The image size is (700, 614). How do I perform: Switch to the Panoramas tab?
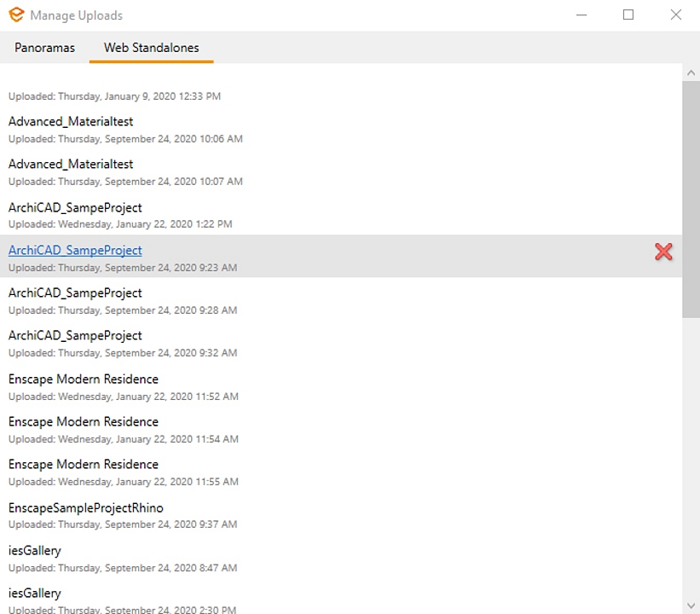pyautogui.click(x=44, y=48)
